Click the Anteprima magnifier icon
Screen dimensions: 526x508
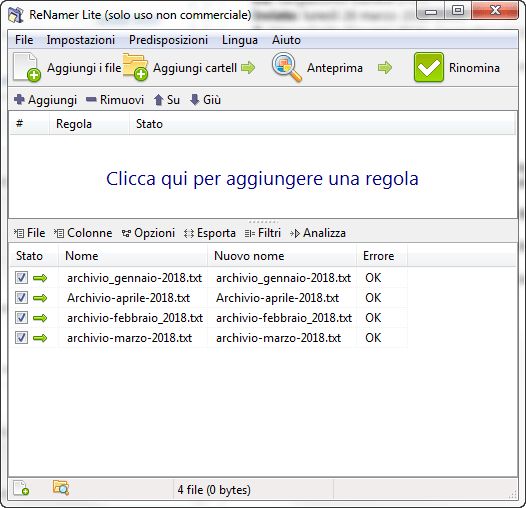click(x=286, y=67)
